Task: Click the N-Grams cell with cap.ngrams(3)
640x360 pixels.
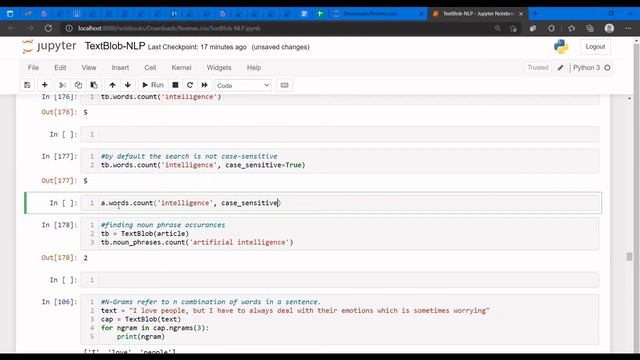Action: click(340, 319)
